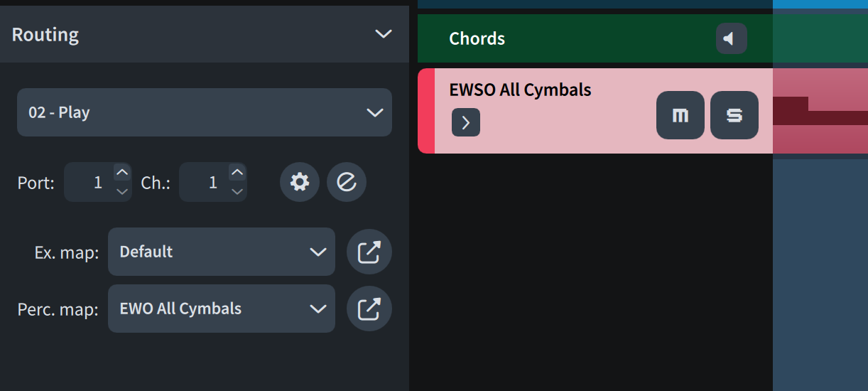The width and height of the screenshot is (868, 391).
Task: Increase the channel number
Action: click(238, 173)
